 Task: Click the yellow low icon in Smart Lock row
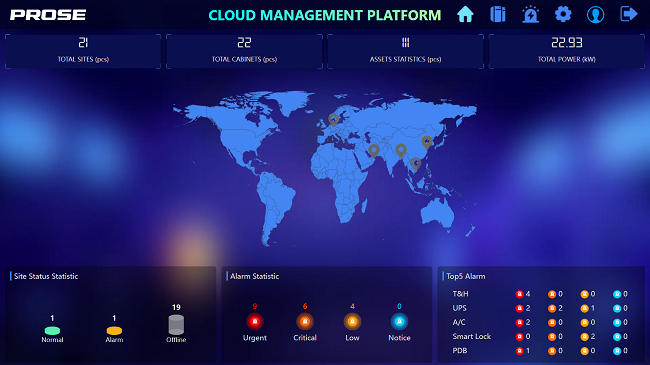[585, 337]
